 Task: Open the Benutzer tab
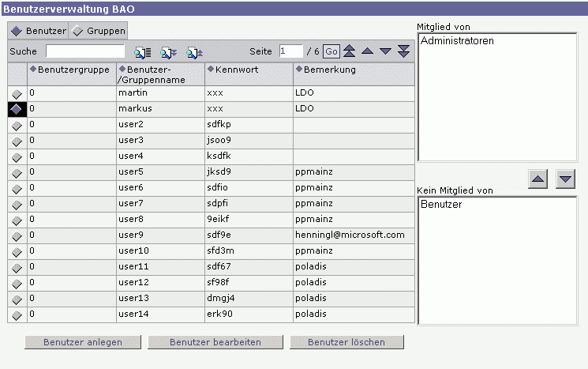point(39,30)
